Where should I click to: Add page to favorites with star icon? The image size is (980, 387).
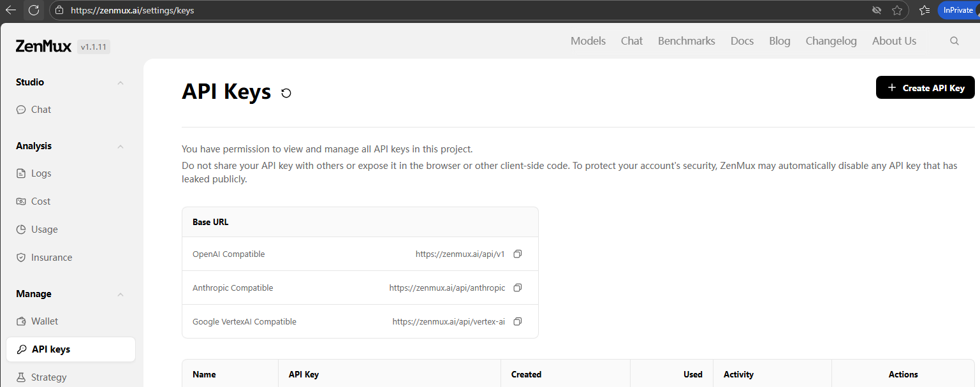pos(897,10)
